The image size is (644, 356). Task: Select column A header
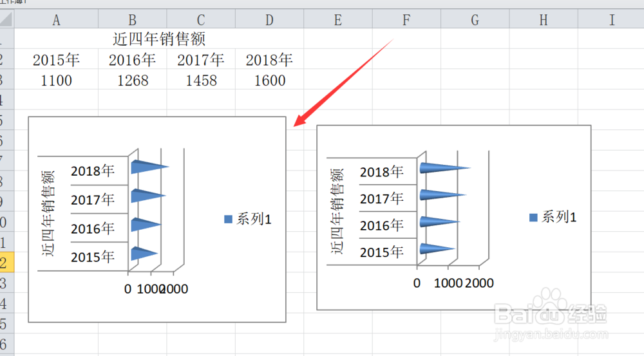coord(56,19)
